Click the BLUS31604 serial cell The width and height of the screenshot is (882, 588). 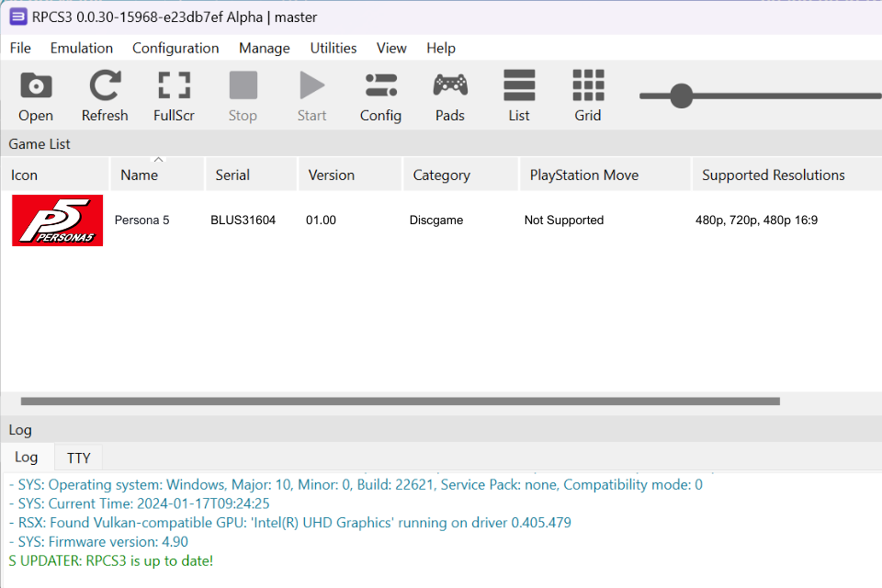(x=243, y=220)
